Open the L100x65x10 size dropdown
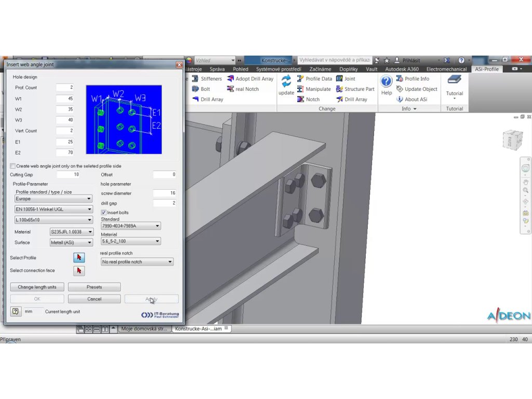The width and height of the screenshot is (532, 399). click(x=54, y=220)
